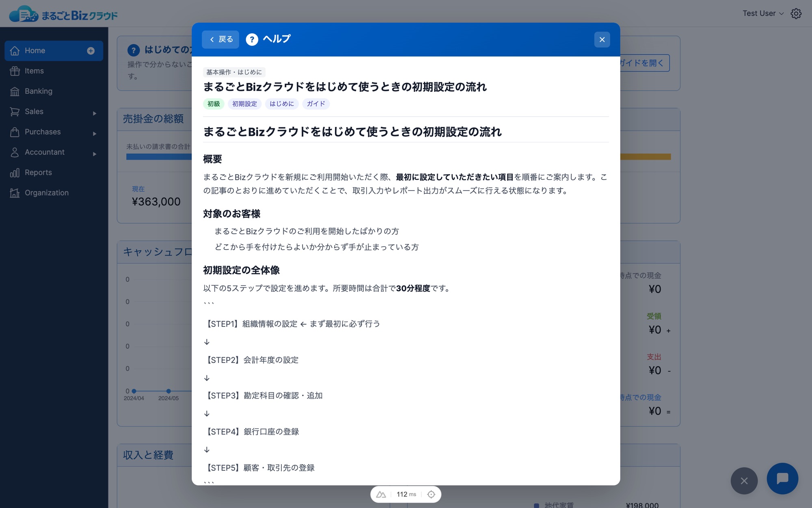Open the settings gear icon
This screenshot has height=508, width=812.
point(796,13)
